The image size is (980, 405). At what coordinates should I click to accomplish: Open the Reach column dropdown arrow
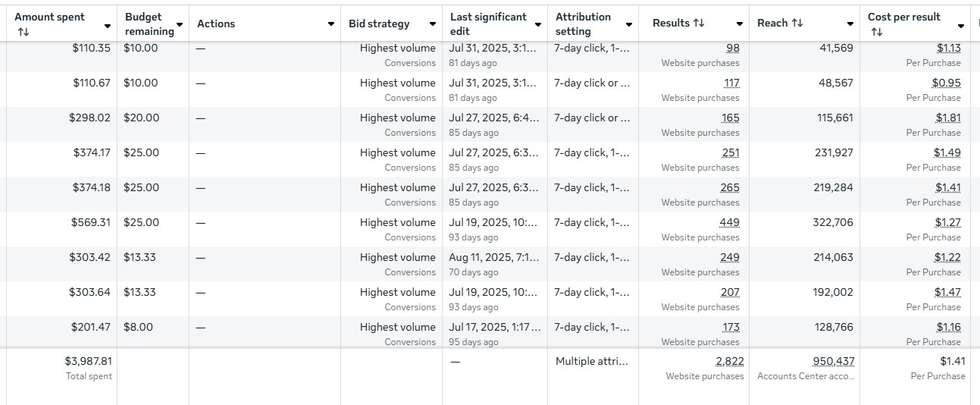(850, 24)
